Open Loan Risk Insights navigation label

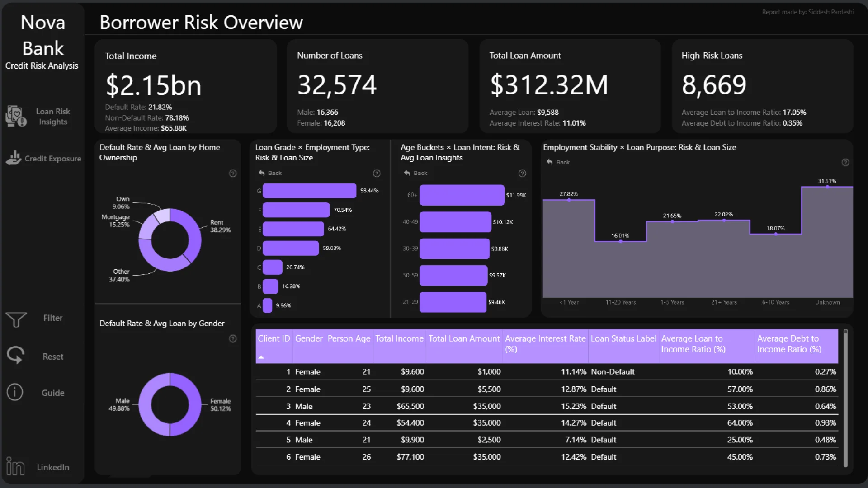coord(53,117)
